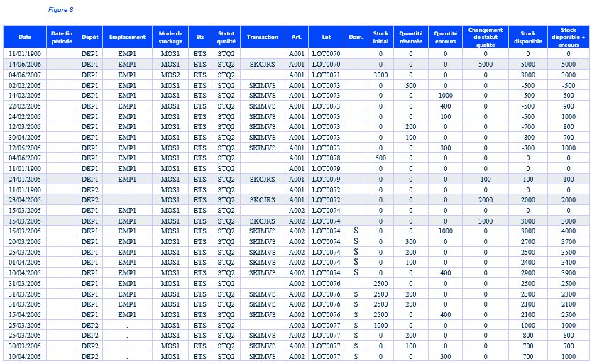Select the Dépôt column header
The height and width of the screenshot is (364, 592).
[89, 37]
